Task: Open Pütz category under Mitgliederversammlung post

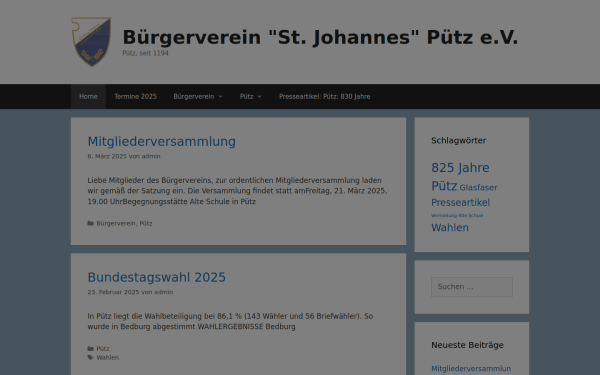Action: coord(146,223)
